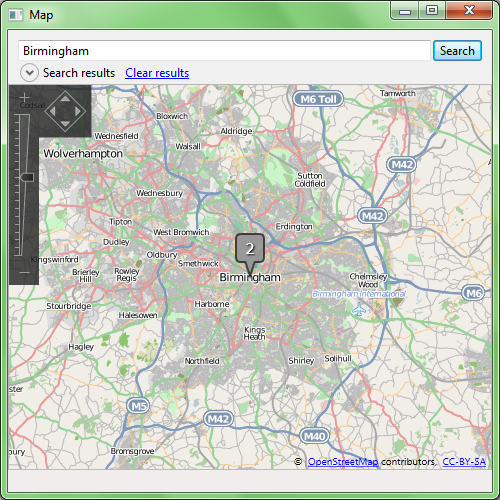Click the Wednesbury label
The width and height of the screenshot is (500, 500).
click(159, 193)
